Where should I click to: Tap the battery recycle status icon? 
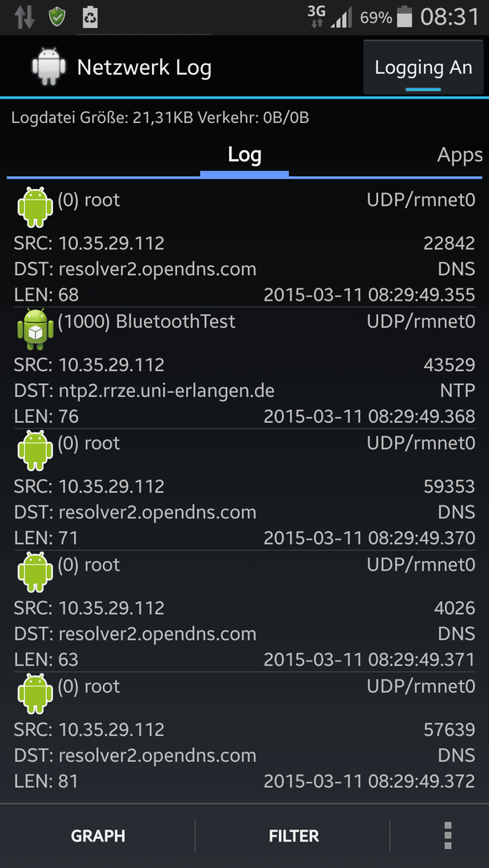click(x=90, y=17)
